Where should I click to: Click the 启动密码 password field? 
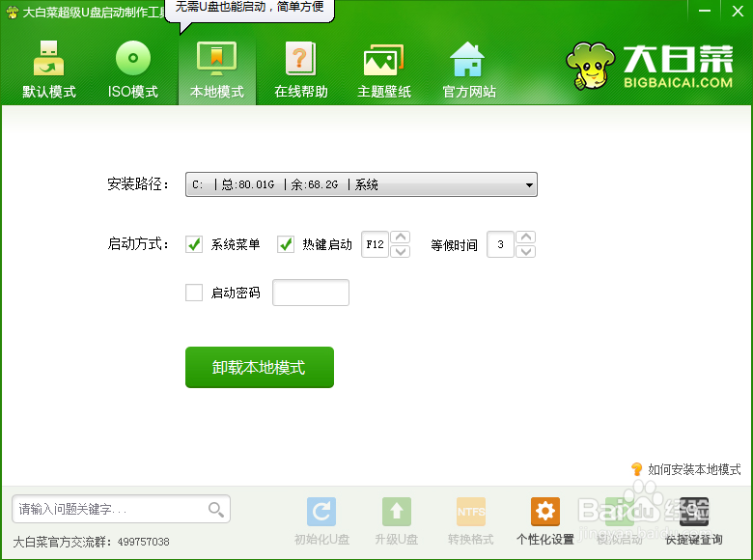[311, 293]
